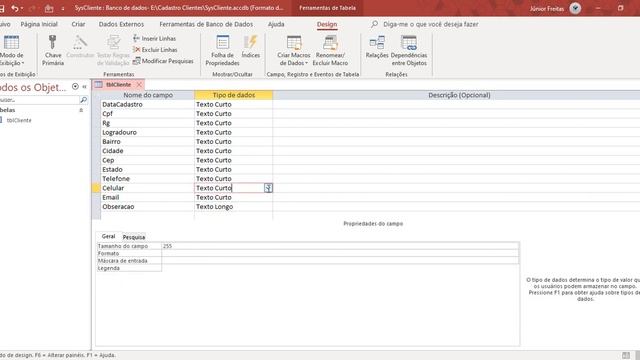
Task: Select the Telefone field name cell
Action: 148,179
